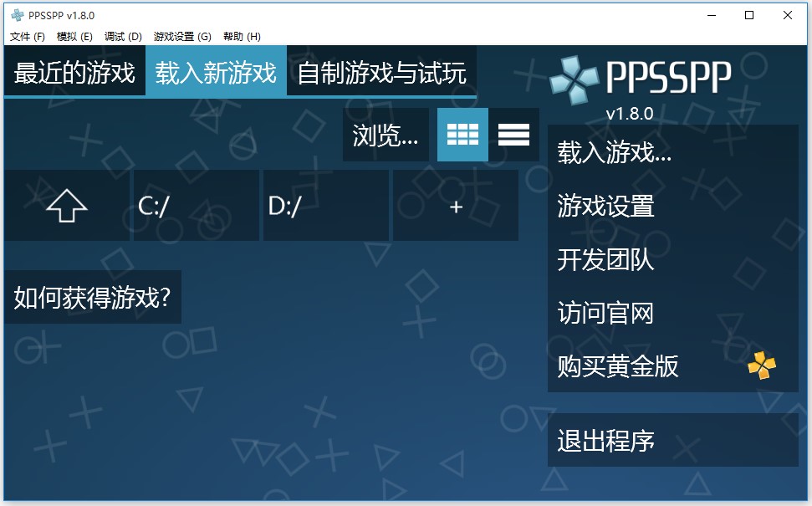Click the up-arrow to parent folder
This screenshot has width=812, height=506.
coord(67,205)
